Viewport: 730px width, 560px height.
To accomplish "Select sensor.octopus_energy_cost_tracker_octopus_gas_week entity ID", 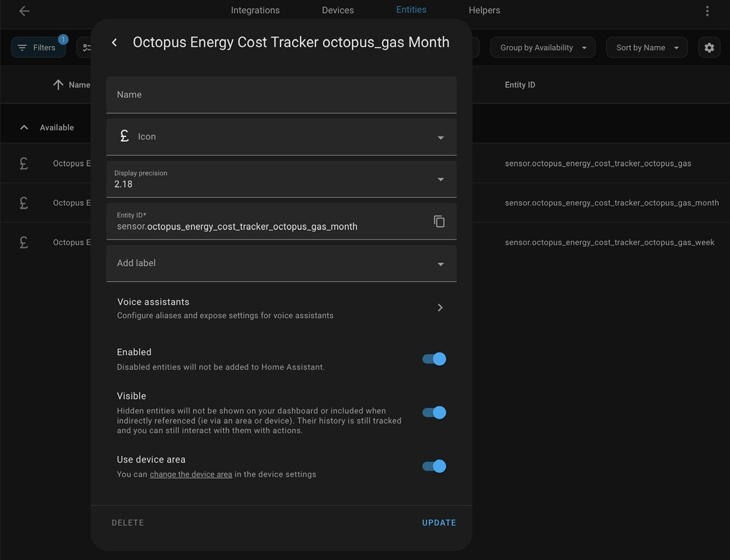I will click(610, 242).
